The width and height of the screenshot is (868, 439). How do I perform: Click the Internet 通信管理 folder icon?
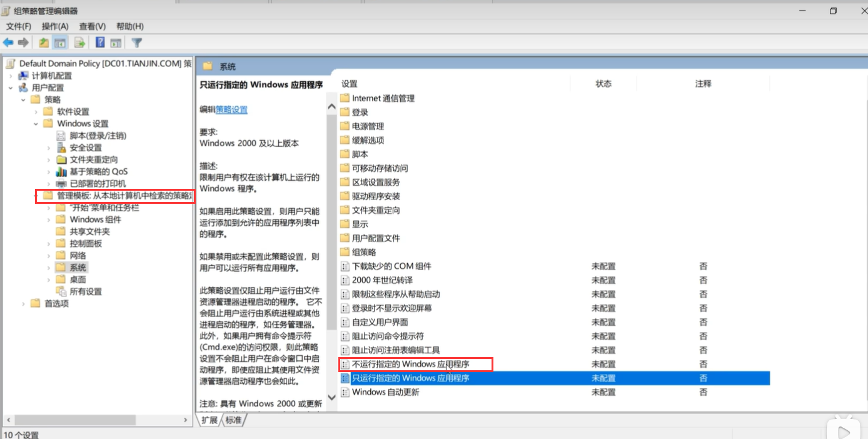tap(345, 98)
